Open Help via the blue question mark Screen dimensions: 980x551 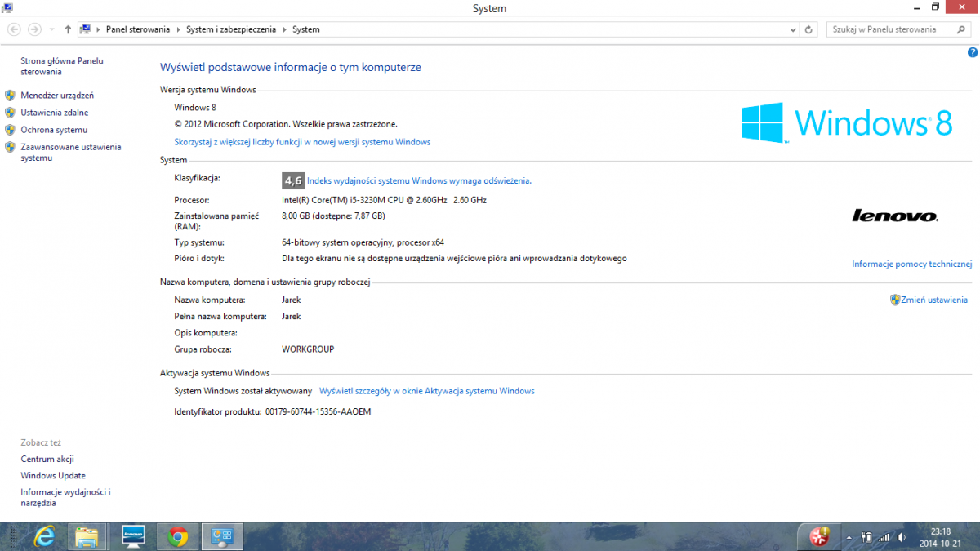point(973,52)
